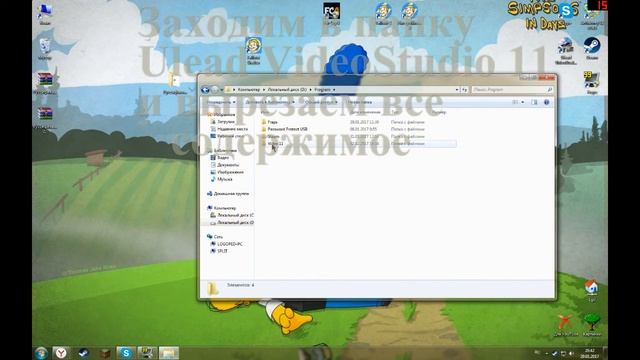Image resolution: width=640 pixels, height=360 pixels.
Task: Click the Explorer Back navigation arrow
Action: (205, 90)
